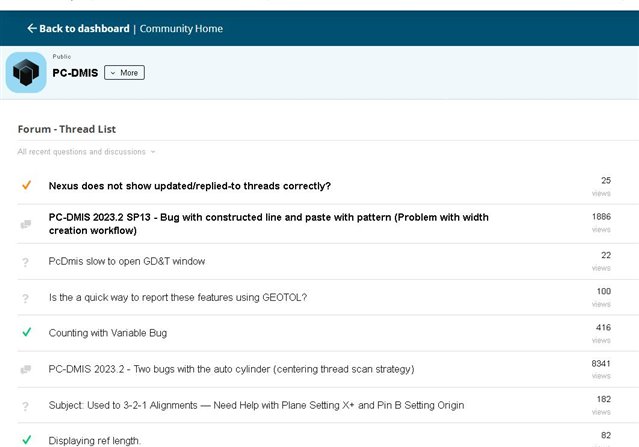Click the 8341 views count
Screen dimensions: 639x447
coord(601,363)
